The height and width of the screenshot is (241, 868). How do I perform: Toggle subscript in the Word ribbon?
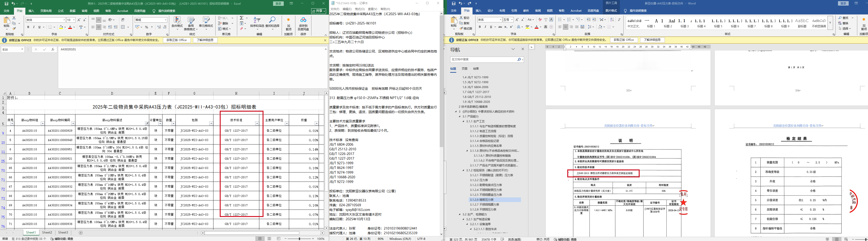click(x=506, y=27)
